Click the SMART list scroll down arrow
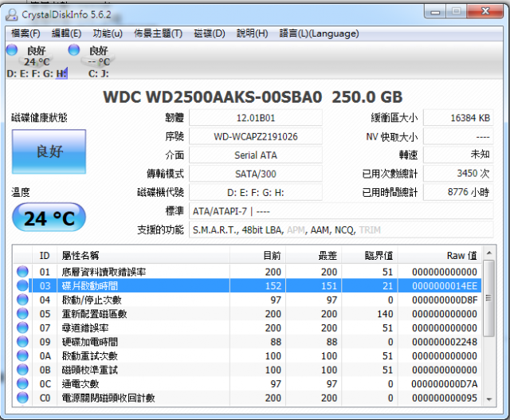 (488, 399)
